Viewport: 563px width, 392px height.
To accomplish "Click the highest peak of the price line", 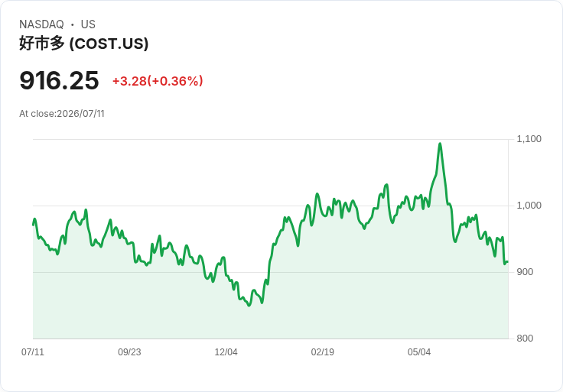I will (x=440, y=144).
